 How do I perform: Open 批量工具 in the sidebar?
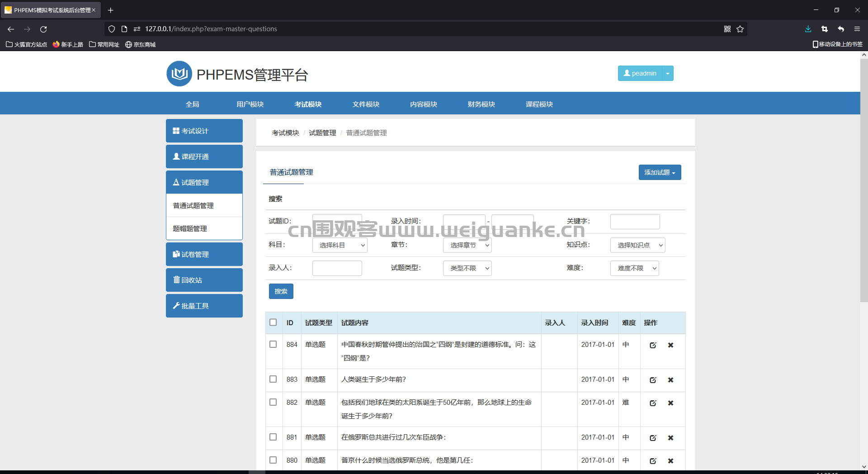[204, 306]
